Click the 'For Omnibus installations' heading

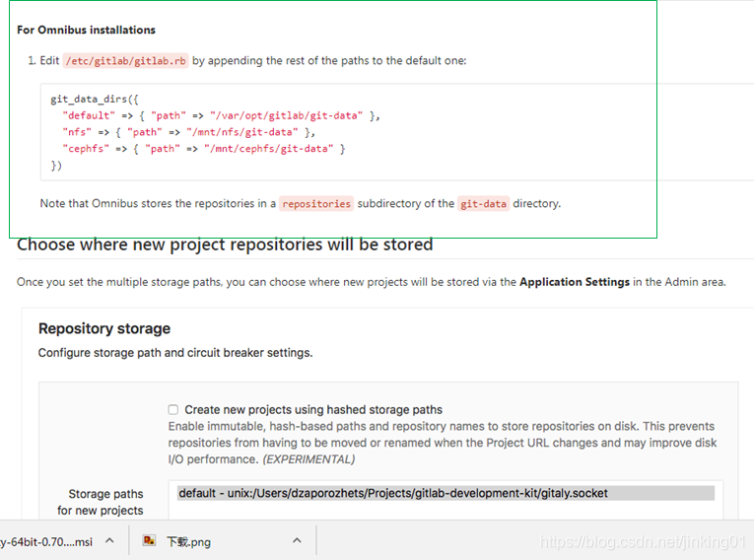click(86, 30)
